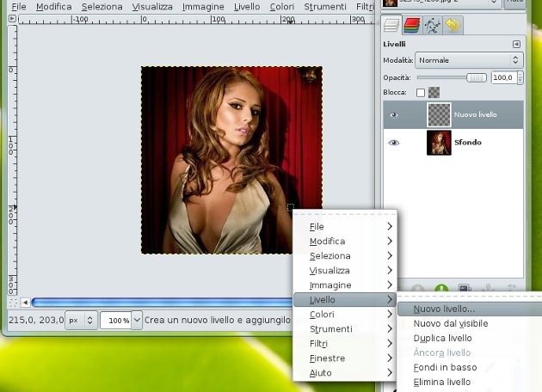
Task: Adjust the Opacità slider handle
Action: (477, 77)
